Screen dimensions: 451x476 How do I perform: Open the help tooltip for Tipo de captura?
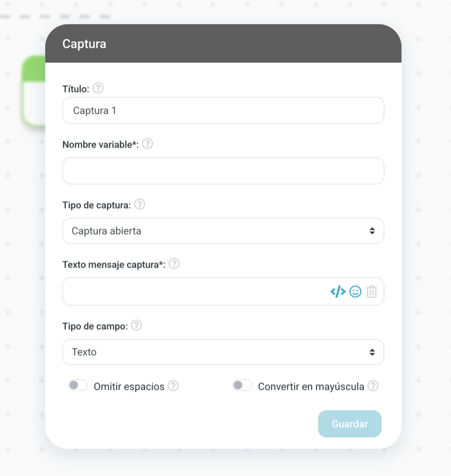point(139,204)
